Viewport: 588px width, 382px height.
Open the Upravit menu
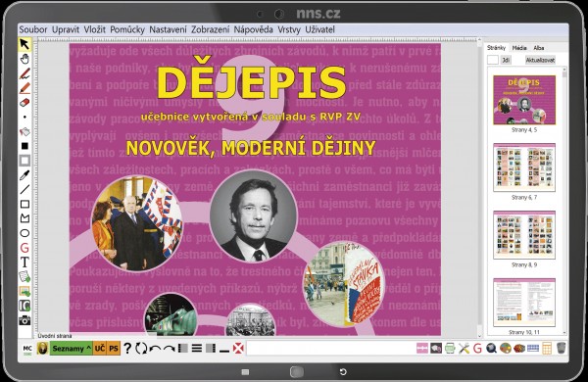coord(66,29)
